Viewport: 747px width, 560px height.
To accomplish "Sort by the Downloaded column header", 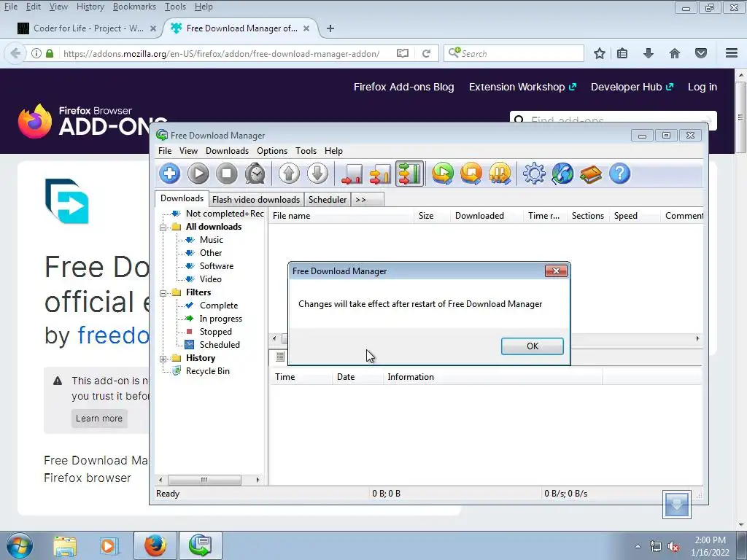I will (x=487, y=216).
